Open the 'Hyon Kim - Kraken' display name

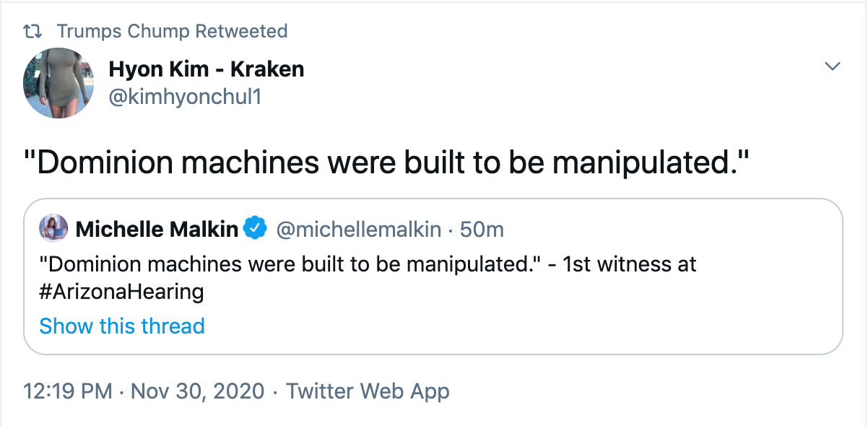coord(207,69)
